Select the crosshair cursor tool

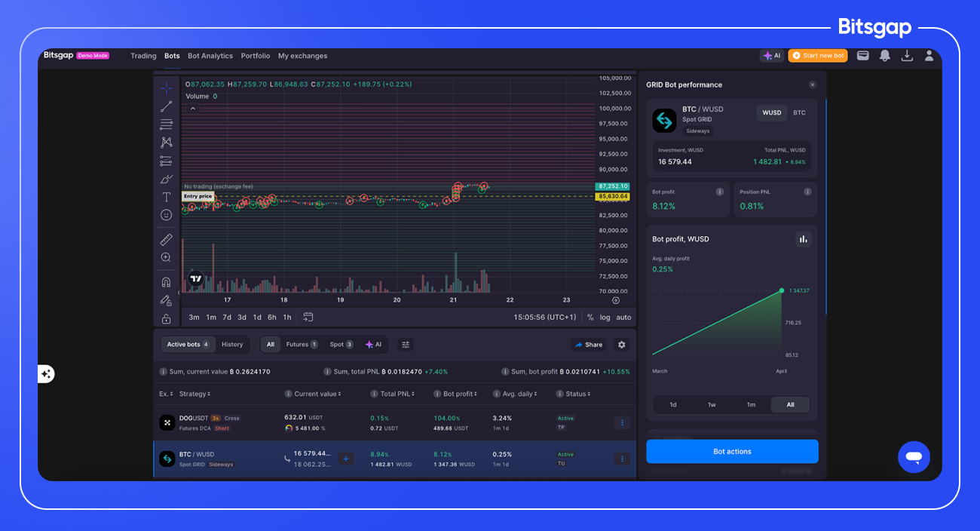[166, 88]
